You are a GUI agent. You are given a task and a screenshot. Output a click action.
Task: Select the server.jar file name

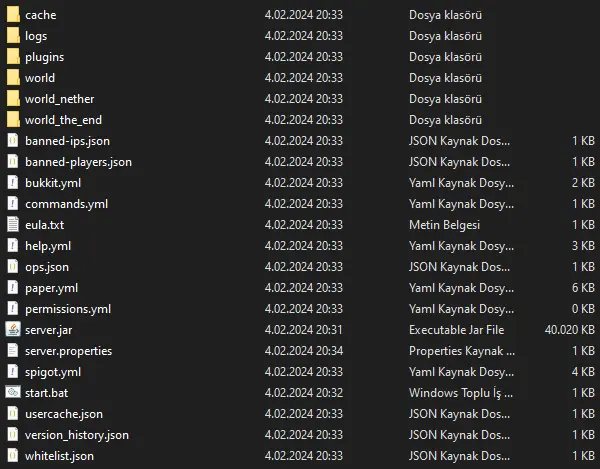(x=48, y=330)
